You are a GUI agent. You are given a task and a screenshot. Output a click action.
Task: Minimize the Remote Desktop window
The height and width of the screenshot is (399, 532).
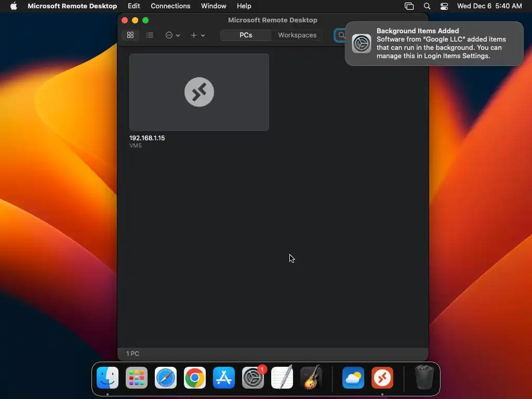[x=135, y=20]
